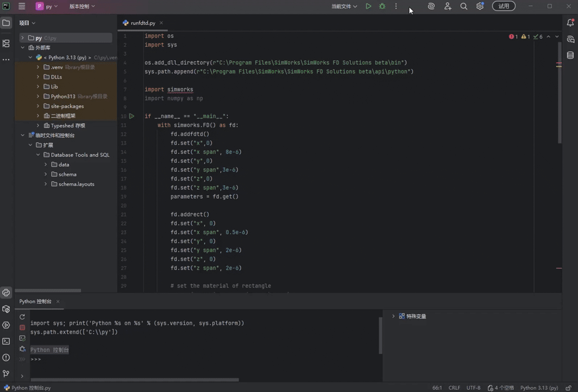Run line 10 using gutter arrow
This screenshot has height=392, width=578.
tap(132, 116)
